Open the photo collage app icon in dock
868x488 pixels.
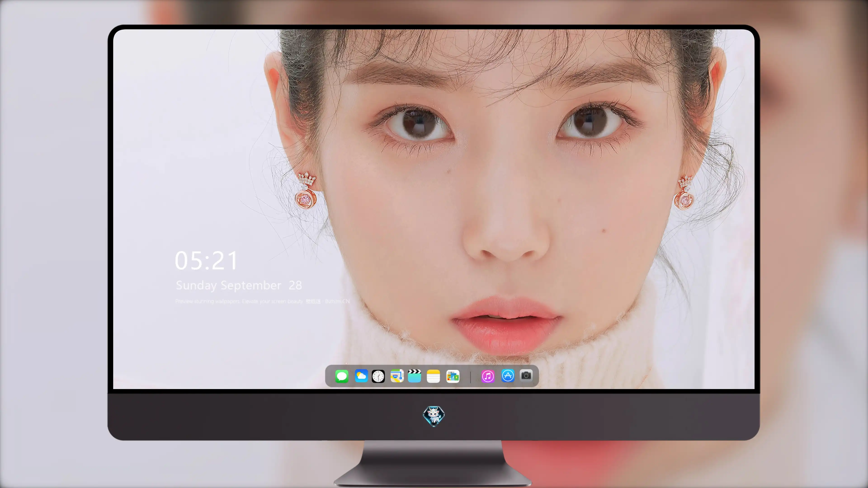tap(453, 376)
